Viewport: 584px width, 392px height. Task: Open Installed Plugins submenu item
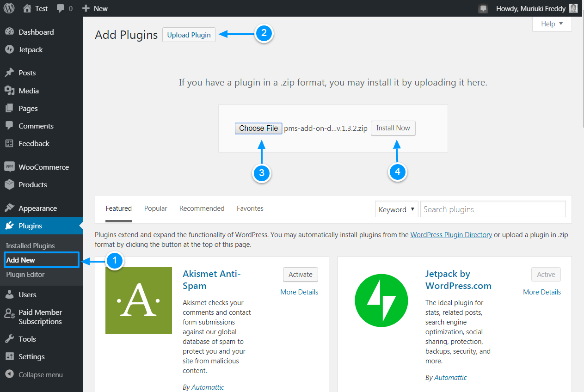coord(31,245)
